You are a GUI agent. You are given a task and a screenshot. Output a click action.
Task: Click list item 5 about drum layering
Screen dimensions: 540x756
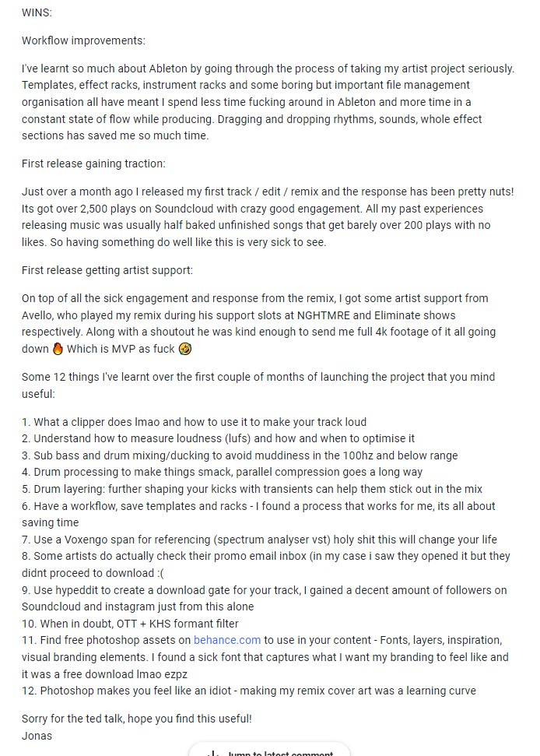(252, 489)
